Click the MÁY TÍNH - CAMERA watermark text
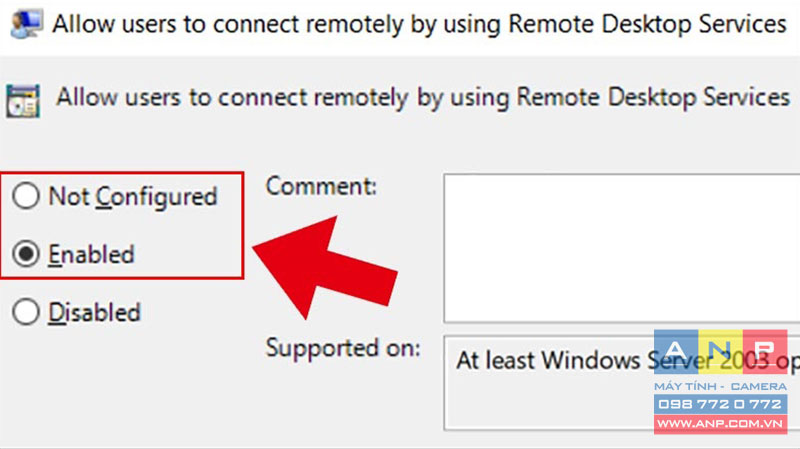This screenshot has width=800, height=449. point(720,386)
